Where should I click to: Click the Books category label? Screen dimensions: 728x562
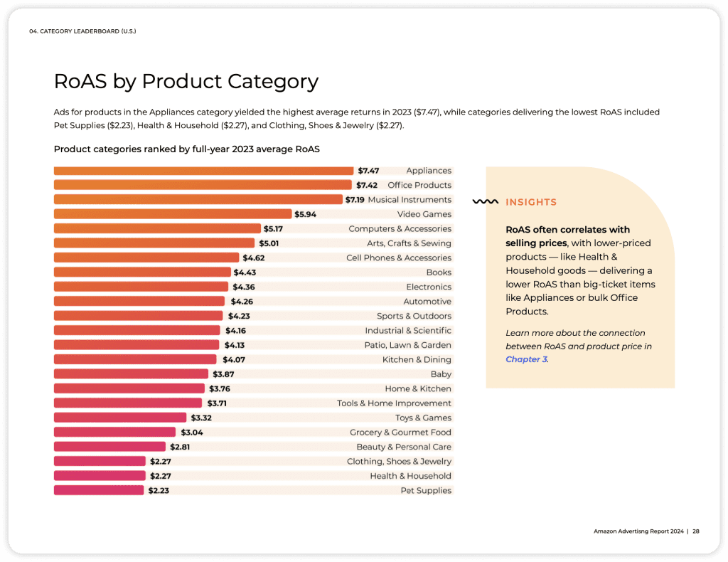439,272
